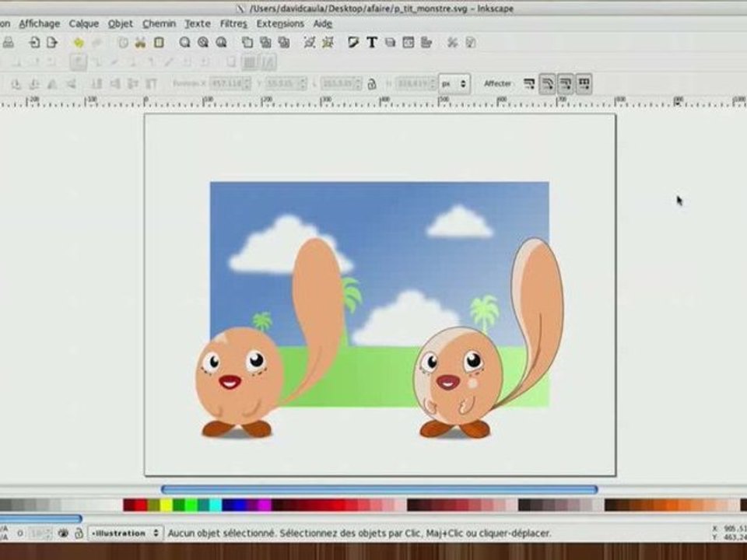Pick the yellow palette swatch
The image size is (747, 560).
click(x=167, y=505)
